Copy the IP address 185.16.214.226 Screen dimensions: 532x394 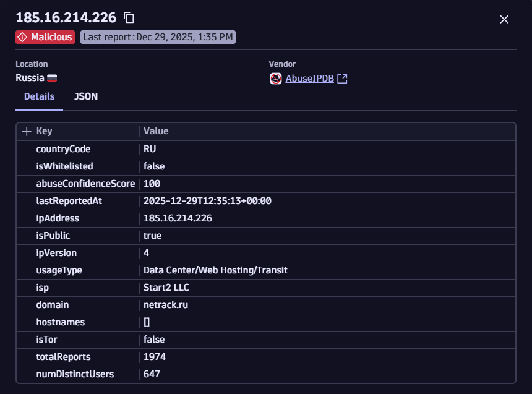click(x=129, y=18)
